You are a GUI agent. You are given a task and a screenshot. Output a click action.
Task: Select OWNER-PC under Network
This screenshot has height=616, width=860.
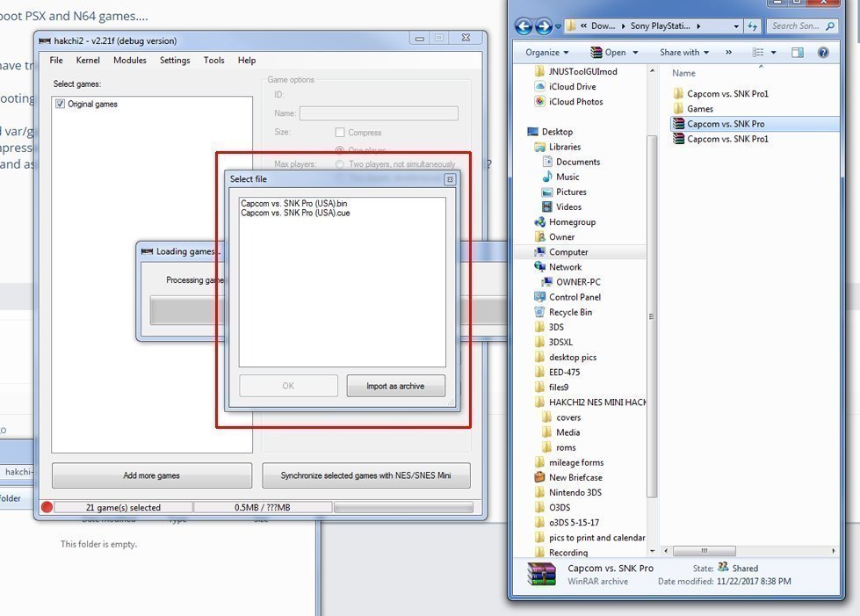578,282
